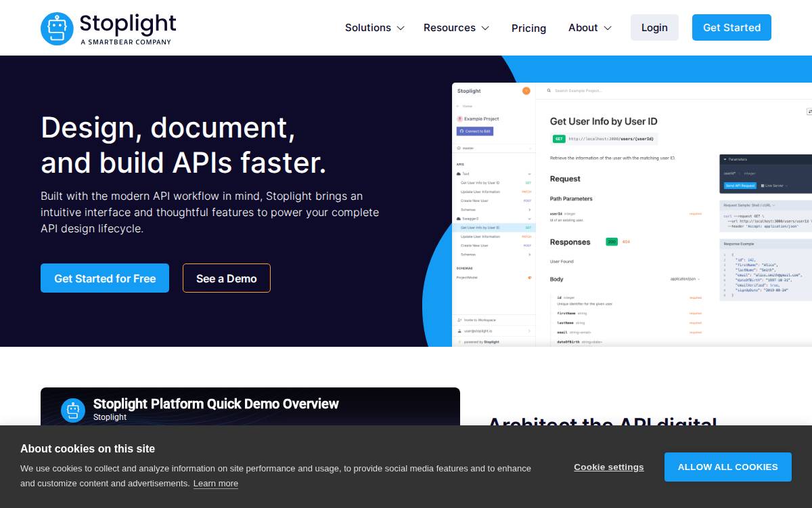Open the Resources dropdown menu
The width and height of the screenshot is (812, 508).
click(456, 28)
